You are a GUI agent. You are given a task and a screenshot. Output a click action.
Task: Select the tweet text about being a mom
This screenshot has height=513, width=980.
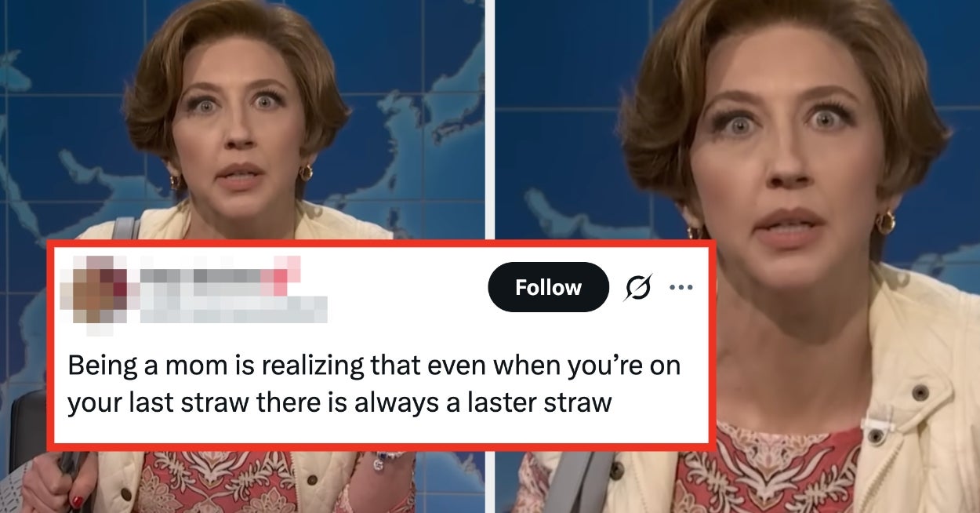point(373,384)
